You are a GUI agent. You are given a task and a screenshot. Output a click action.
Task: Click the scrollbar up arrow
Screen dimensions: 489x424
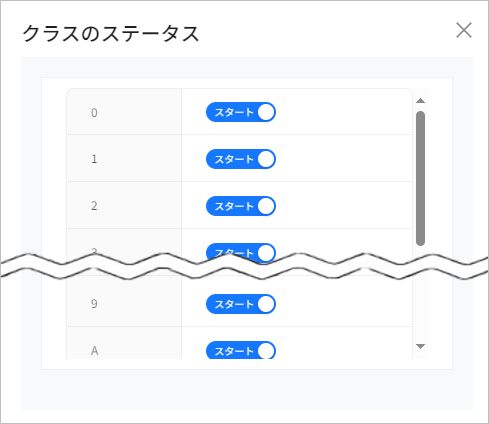click(421, 101)
